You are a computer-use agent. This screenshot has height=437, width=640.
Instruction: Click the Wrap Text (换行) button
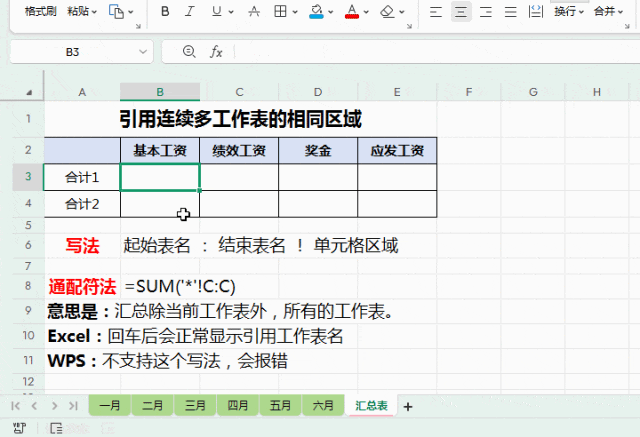point(569,11)
